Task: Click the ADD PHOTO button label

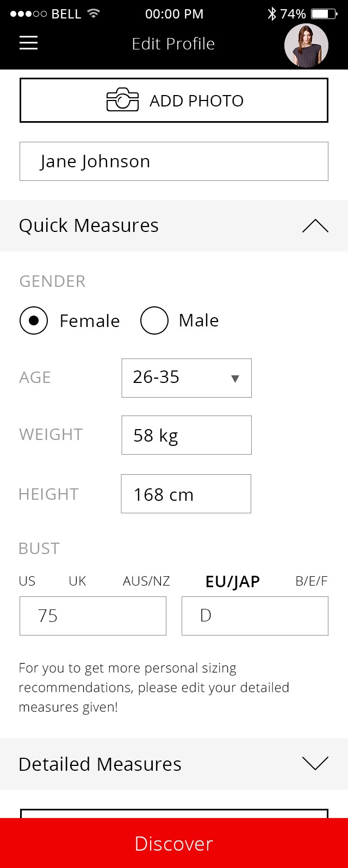Action: coord(196,101)
